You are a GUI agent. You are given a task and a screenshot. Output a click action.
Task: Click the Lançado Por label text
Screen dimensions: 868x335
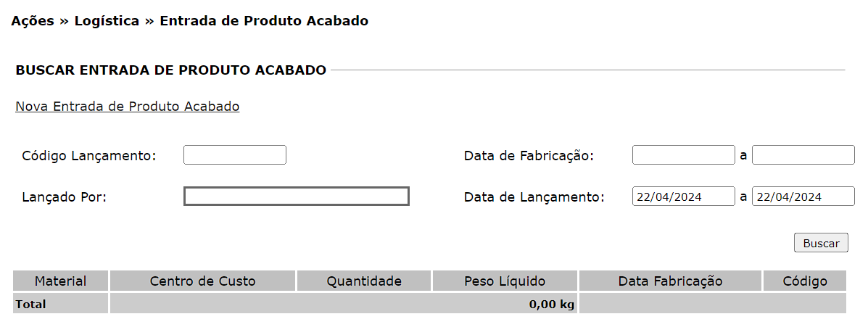65,197
